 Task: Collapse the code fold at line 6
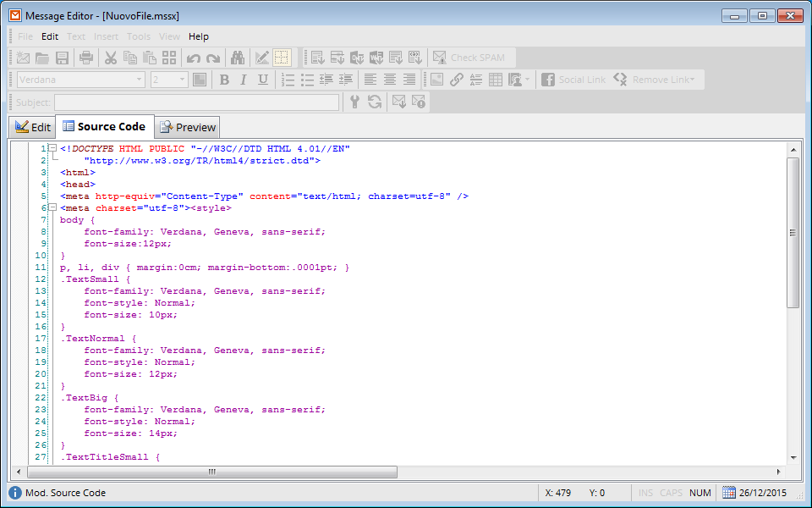click(52, 207)
